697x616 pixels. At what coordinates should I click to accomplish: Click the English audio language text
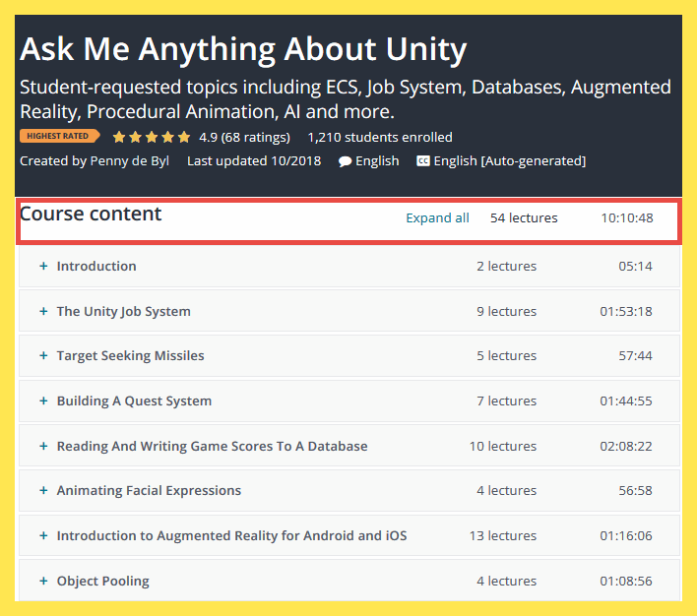click(x=377, y=161)
